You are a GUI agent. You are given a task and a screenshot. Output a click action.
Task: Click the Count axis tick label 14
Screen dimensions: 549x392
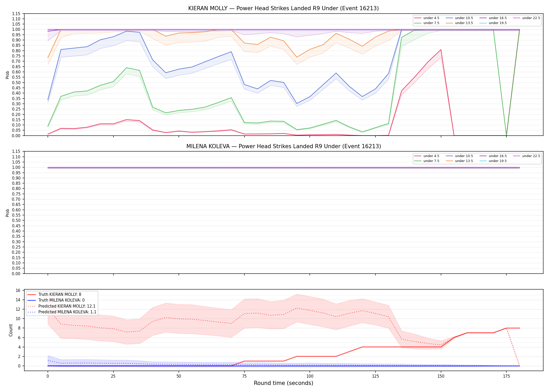point(18,300)
